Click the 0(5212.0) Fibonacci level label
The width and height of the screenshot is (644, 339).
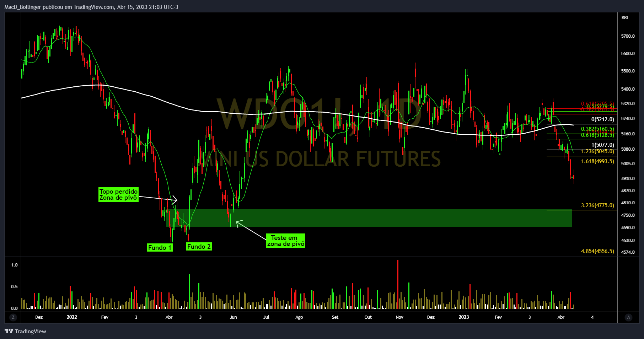(x=602, y=119)
